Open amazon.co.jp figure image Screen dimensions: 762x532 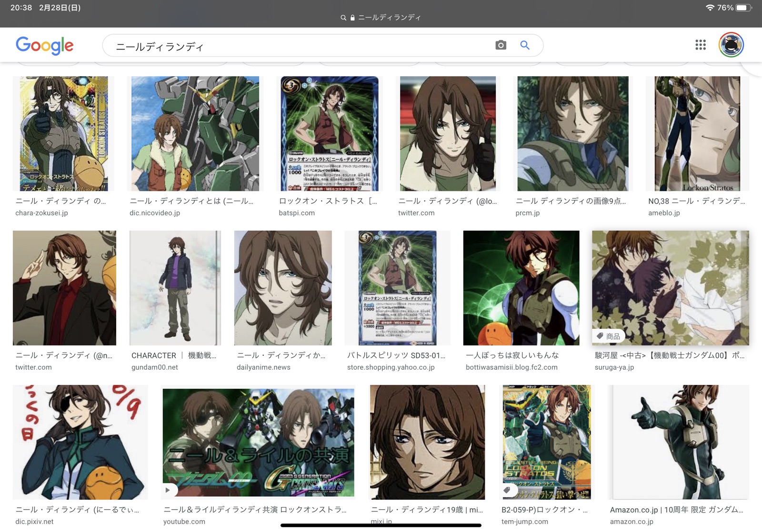click(x=679, y=442)
